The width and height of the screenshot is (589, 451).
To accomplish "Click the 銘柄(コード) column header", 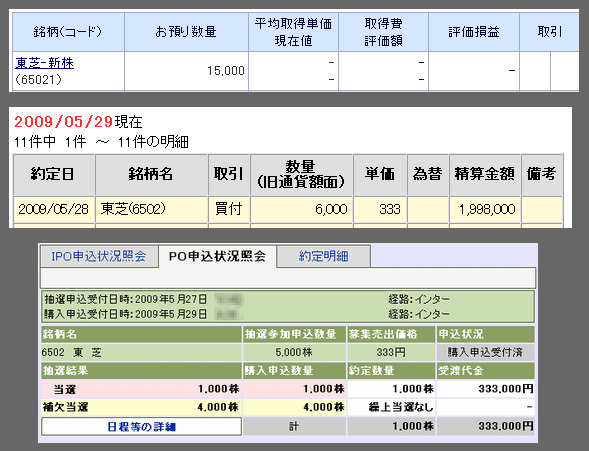I will [x=68, y=32].
